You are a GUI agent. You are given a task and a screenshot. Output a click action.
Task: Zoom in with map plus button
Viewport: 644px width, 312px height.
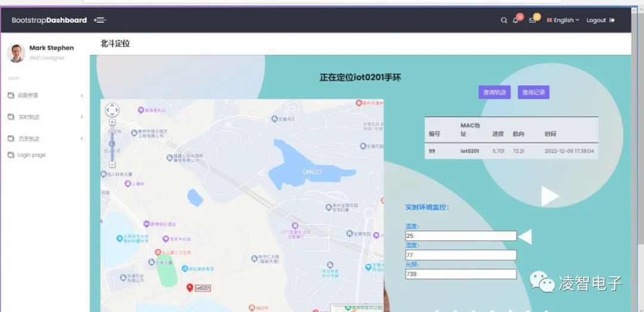coord(112,122)
